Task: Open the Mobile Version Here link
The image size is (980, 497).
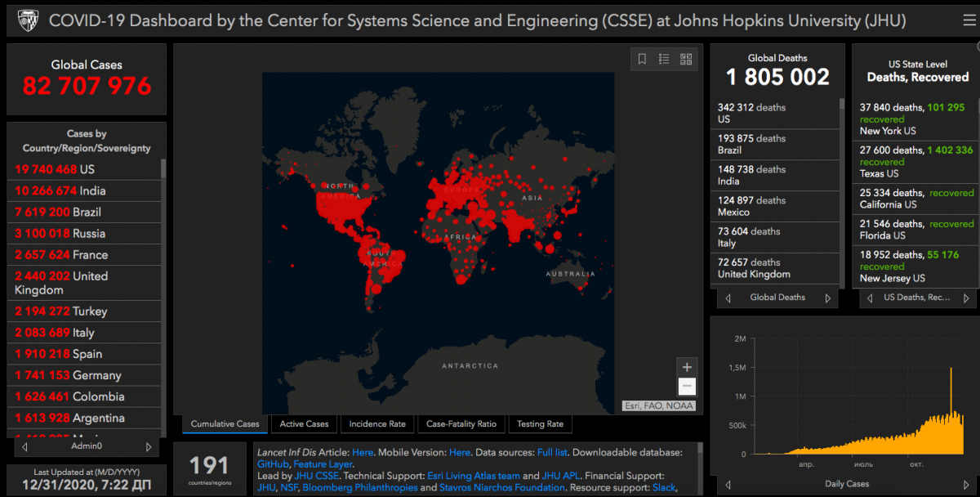Action: (x=460, y=452)
